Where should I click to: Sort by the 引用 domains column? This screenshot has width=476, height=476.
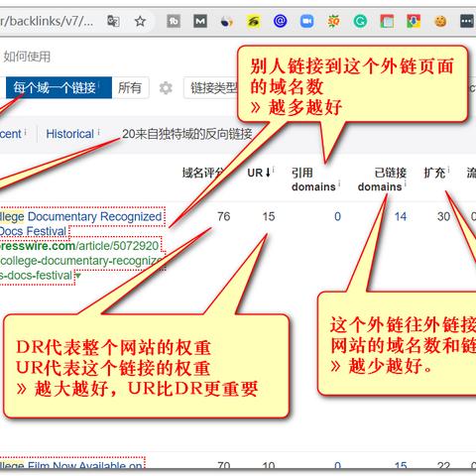point(313,179)
